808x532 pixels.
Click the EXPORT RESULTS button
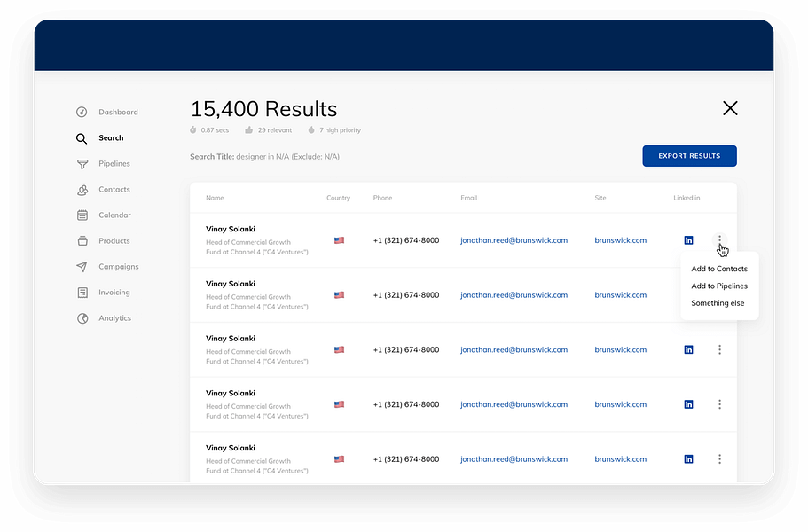689,156
